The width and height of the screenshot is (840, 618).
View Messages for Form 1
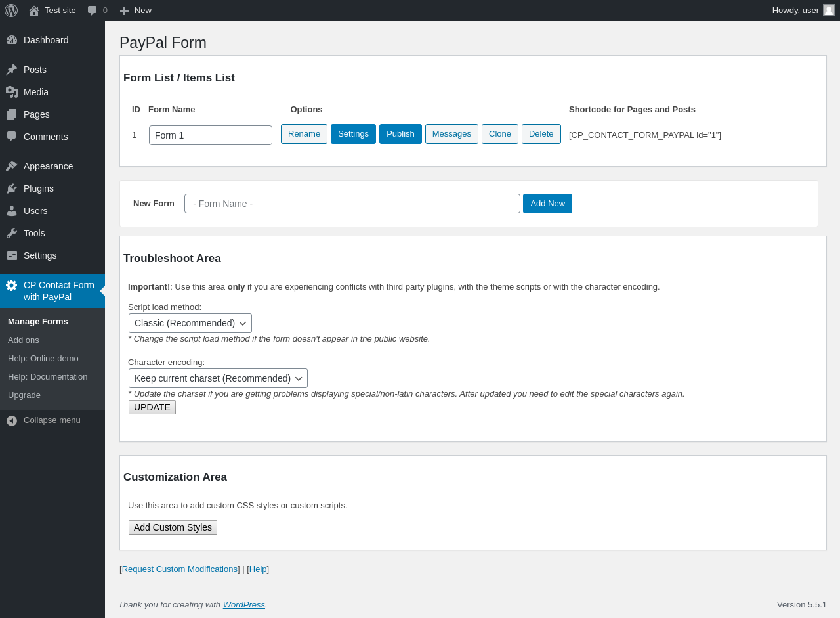click(x=451, y=134)
